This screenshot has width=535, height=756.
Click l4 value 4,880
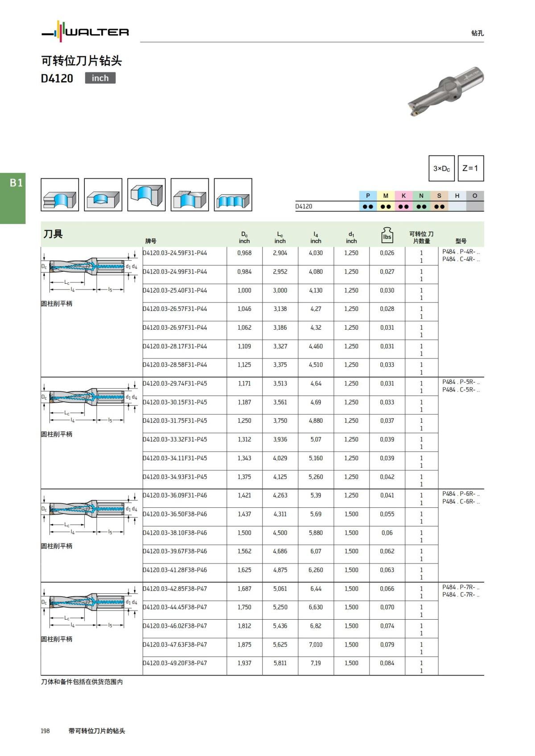coord(316,421)
